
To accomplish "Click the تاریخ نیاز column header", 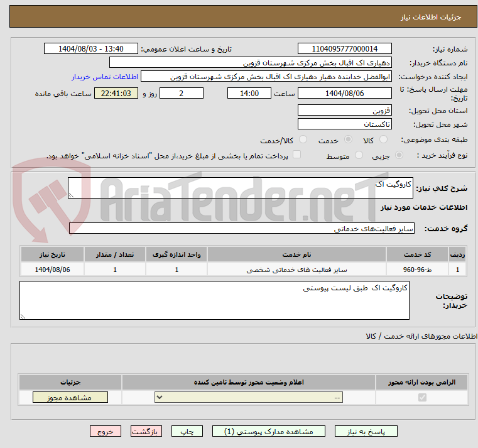I will click(52, 254).
